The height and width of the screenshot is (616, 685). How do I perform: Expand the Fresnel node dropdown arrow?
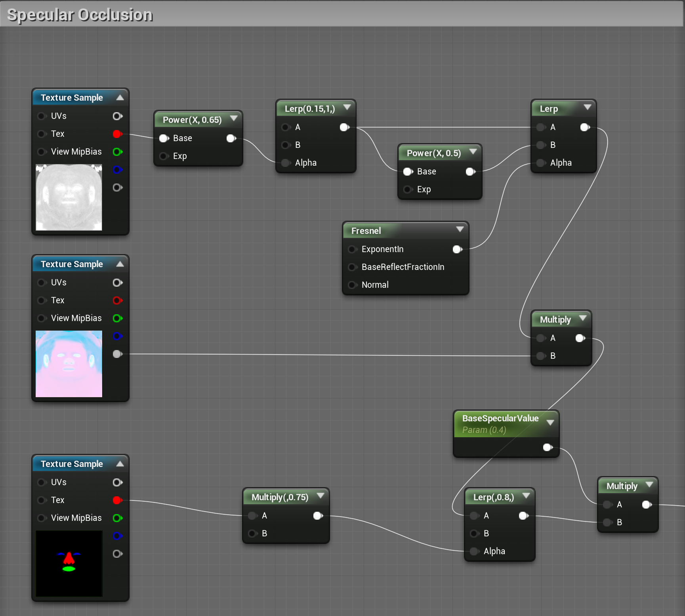click(460, 230)
